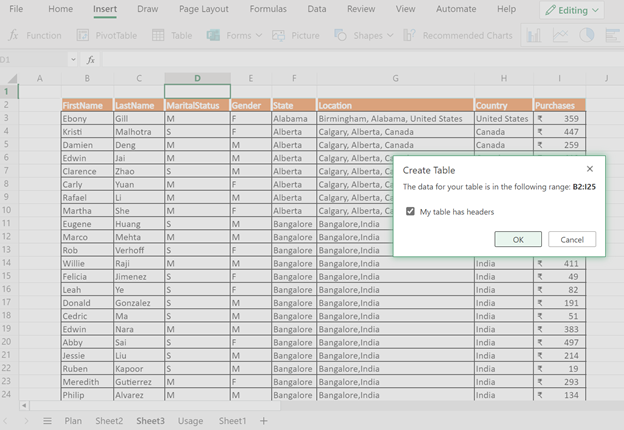
Task: Click cell containing United States in Country
Action: tap(503, 118)
